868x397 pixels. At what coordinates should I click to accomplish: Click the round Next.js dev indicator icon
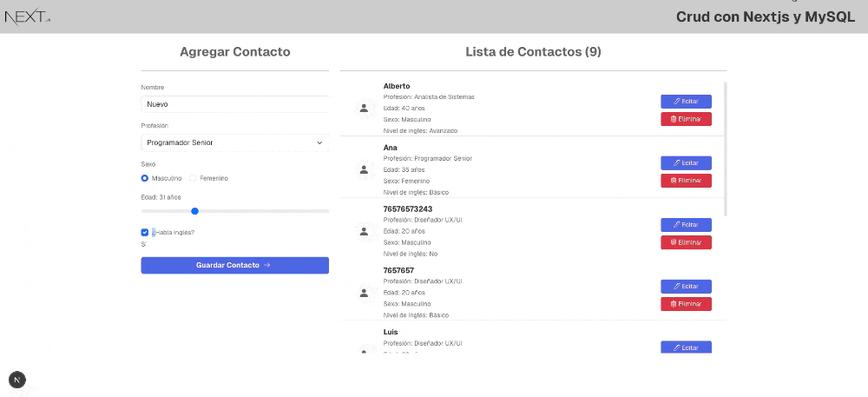(17, 380)
